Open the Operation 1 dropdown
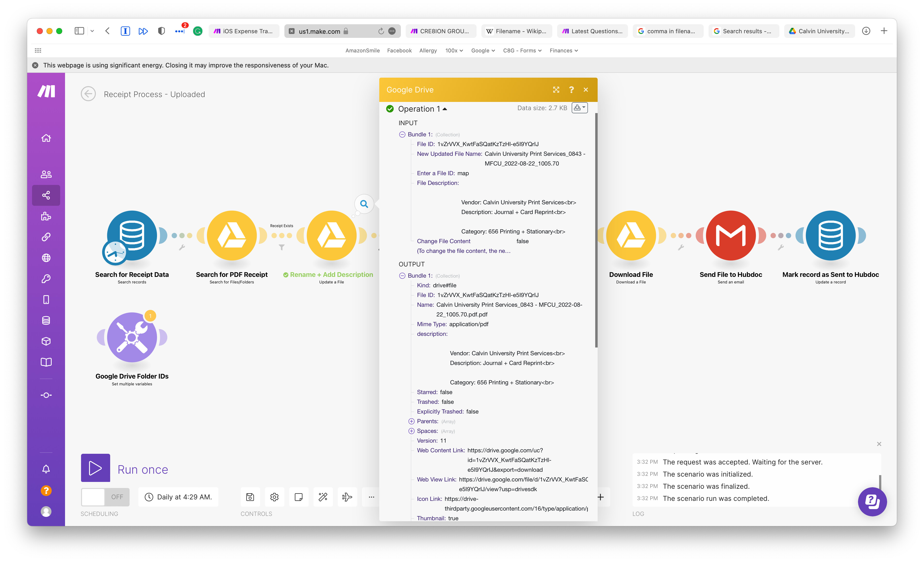The image size is (924, 562). click(422, 109)
